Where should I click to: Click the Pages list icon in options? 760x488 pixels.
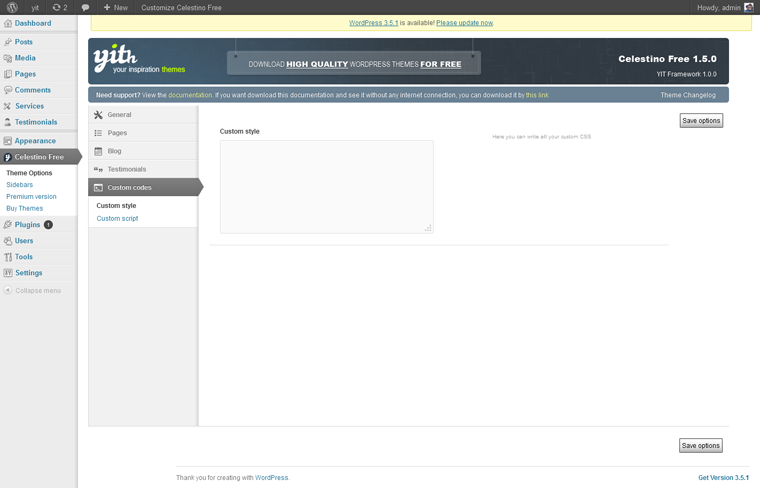point(98,133)
